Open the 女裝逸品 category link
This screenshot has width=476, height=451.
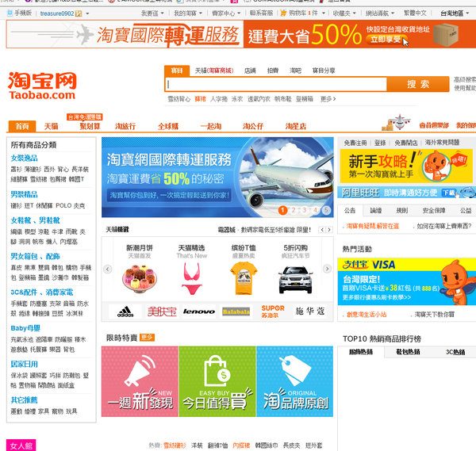(x=24, y=158)
